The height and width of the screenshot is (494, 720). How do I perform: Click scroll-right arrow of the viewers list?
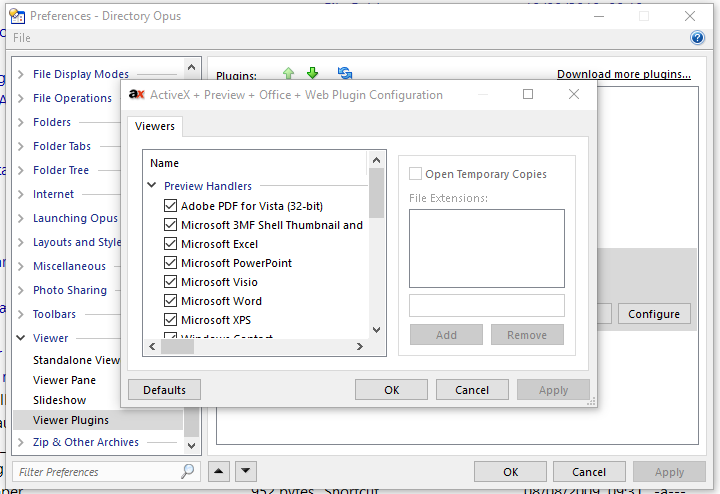click(x=360, y=347)
